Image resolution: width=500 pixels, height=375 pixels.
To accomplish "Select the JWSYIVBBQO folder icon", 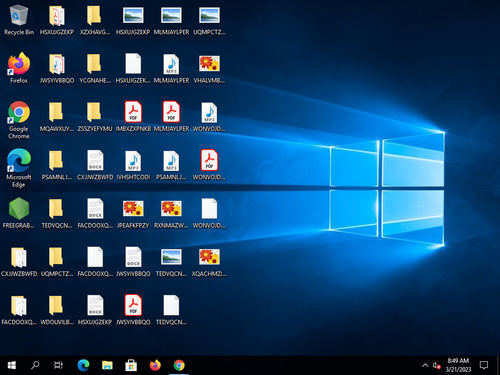I will (x=57, y=68).
